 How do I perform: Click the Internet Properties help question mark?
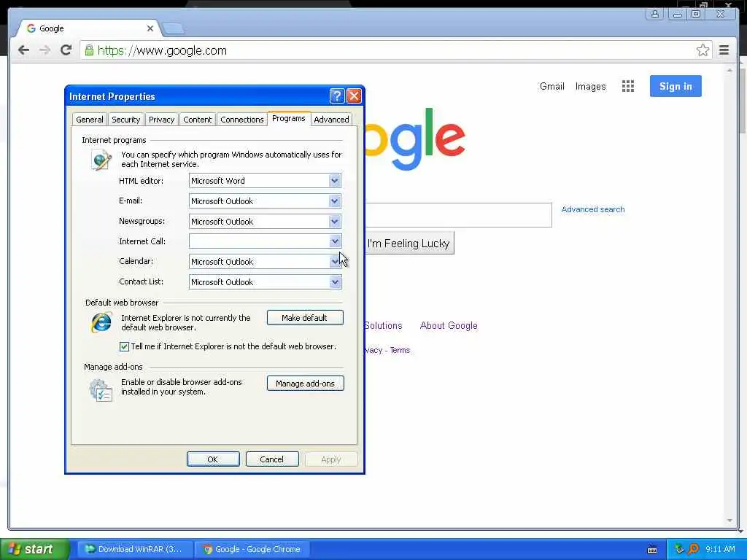coord(337,96)
